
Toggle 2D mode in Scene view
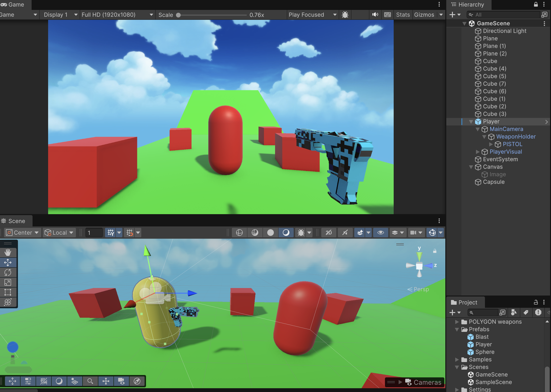point(329,233)
